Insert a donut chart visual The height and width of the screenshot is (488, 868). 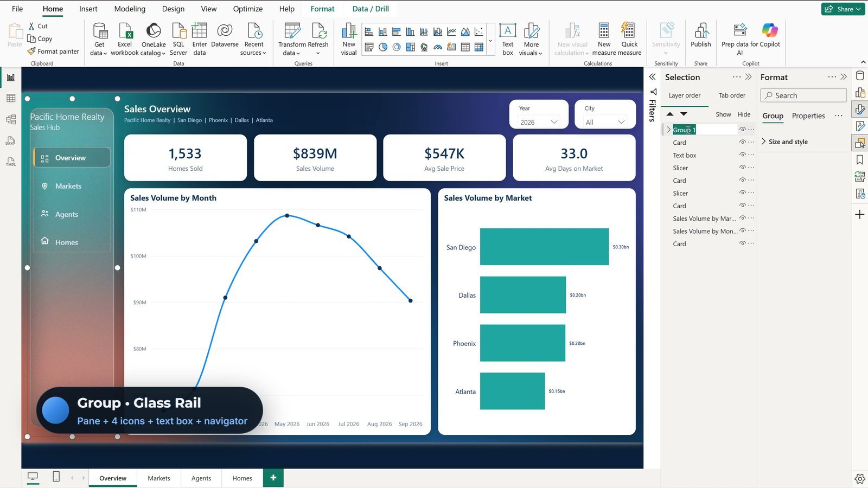tap(397, 47)
